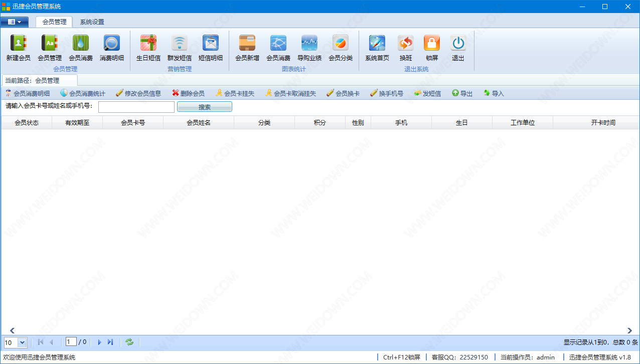Image resolution: width=640 pixels, height=364 pixels.
Task: Open the 新建会员 new member tool
Action: click(x=19, y=48)
